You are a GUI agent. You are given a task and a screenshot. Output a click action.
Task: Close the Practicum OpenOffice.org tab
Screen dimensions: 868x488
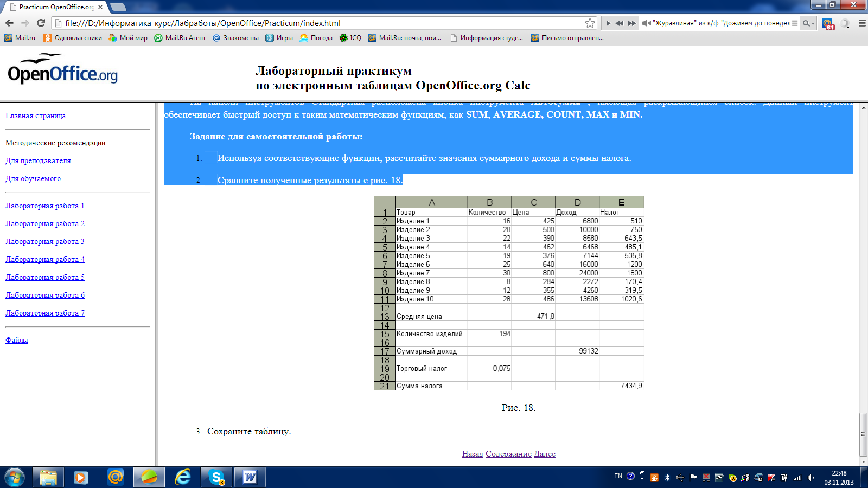coord(100,7)
